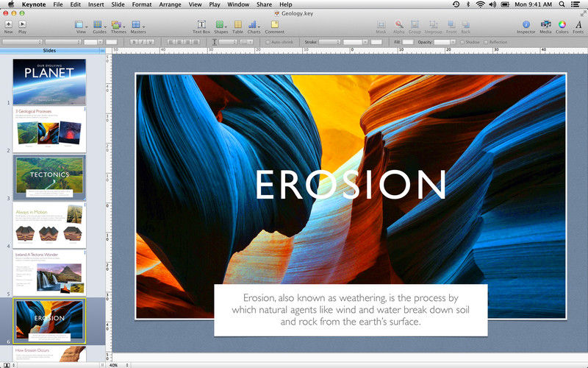The height and width of the screenshot is (368, 588).
Task: Open Time Machine menu bar icon
Action: [x=456, y=4]
